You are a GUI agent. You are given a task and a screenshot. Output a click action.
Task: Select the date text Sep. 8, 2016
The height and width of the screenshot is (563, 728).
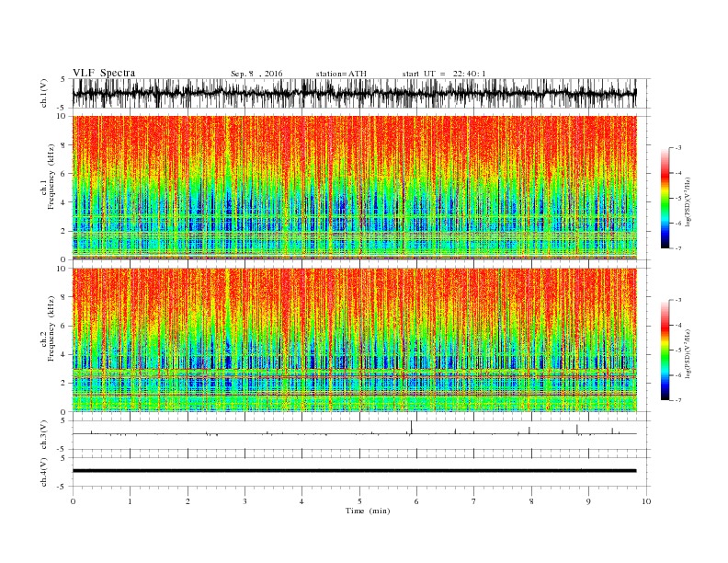256,74
